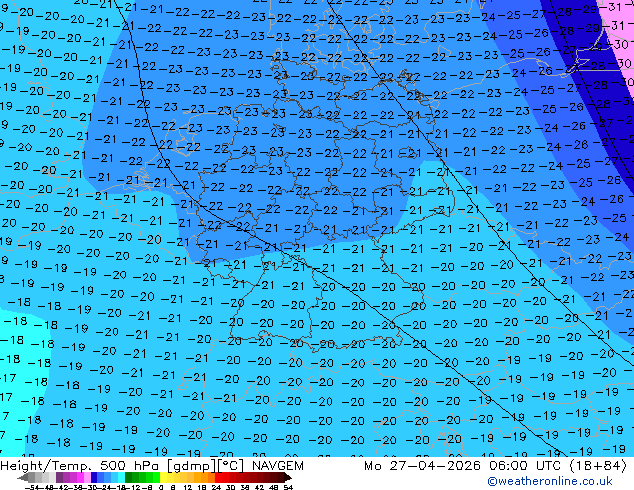Click the right arrow end of color scale

point(288,477)
